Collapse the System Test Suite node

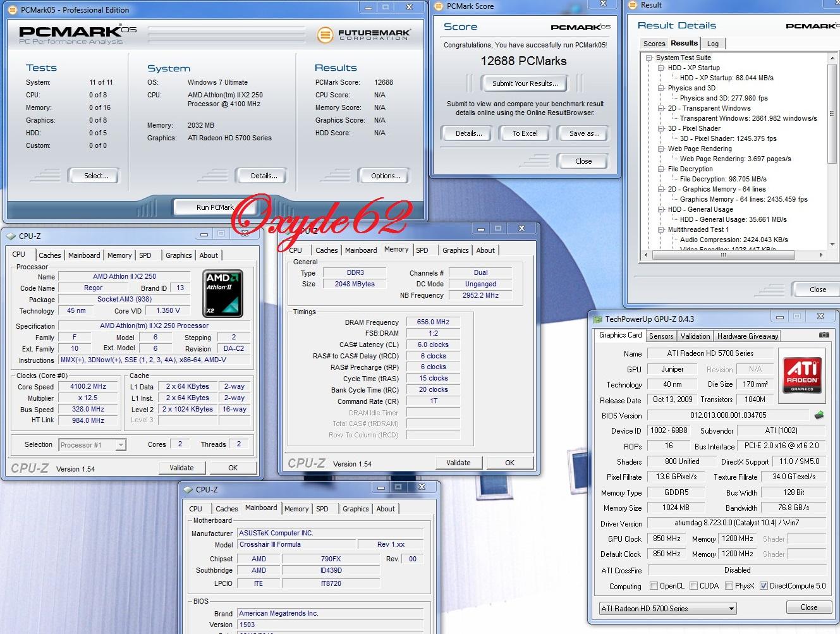[x=649, y=58]
